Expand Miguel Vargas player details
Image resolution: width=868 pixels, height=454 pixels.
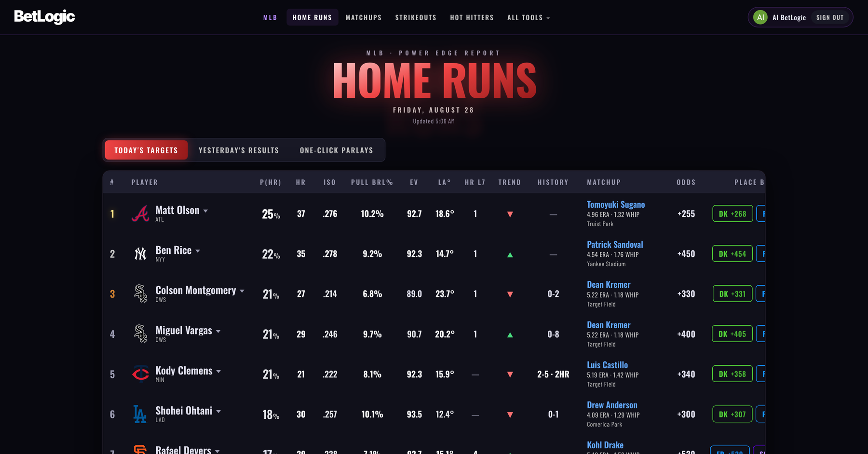coord(218,331)
